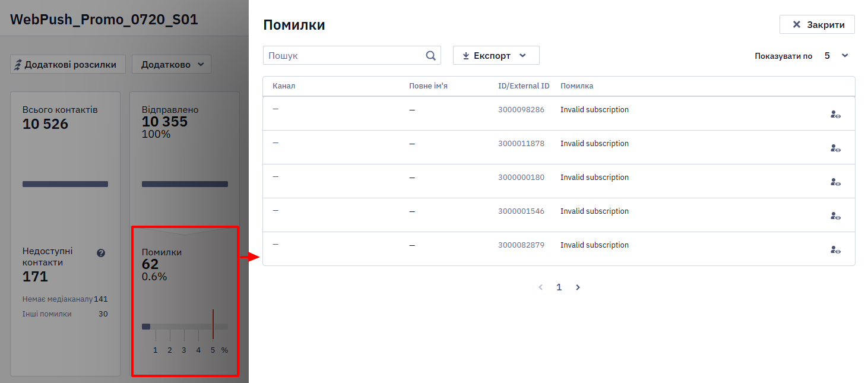Click Інші помилки 30 row
The image size is (868, 383).
[x=65, y=314]
